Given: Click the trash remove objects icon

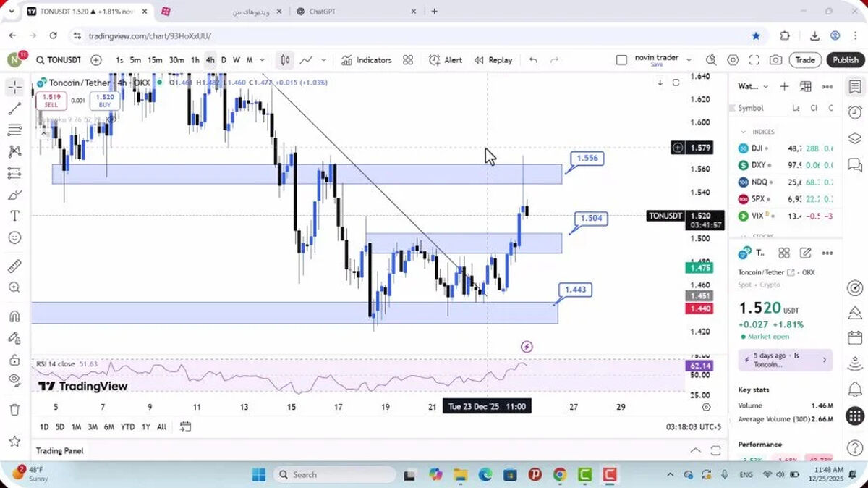Looking at the screenshot, I should pos(14,409).
